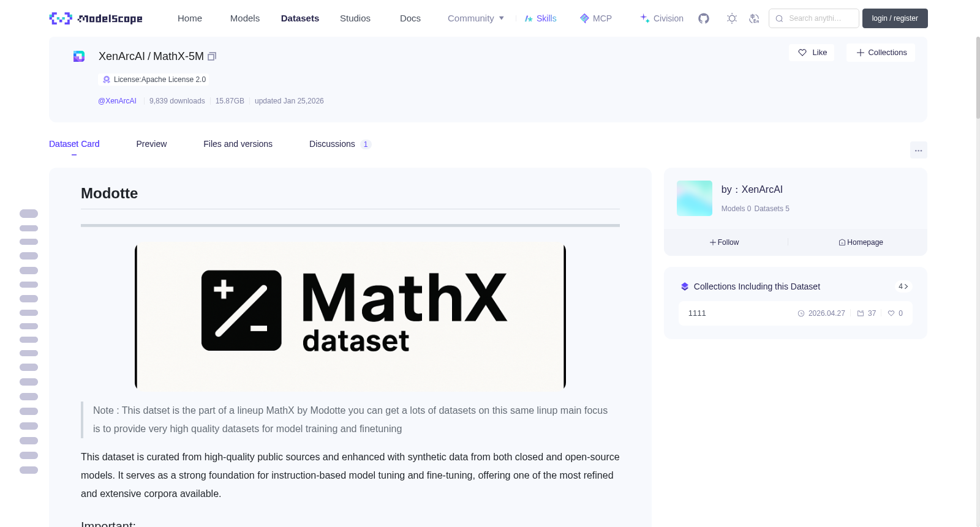Open Studios in the top navigation
The height and width of the screenshot is (527, 980).
click(x=355, y=18)
